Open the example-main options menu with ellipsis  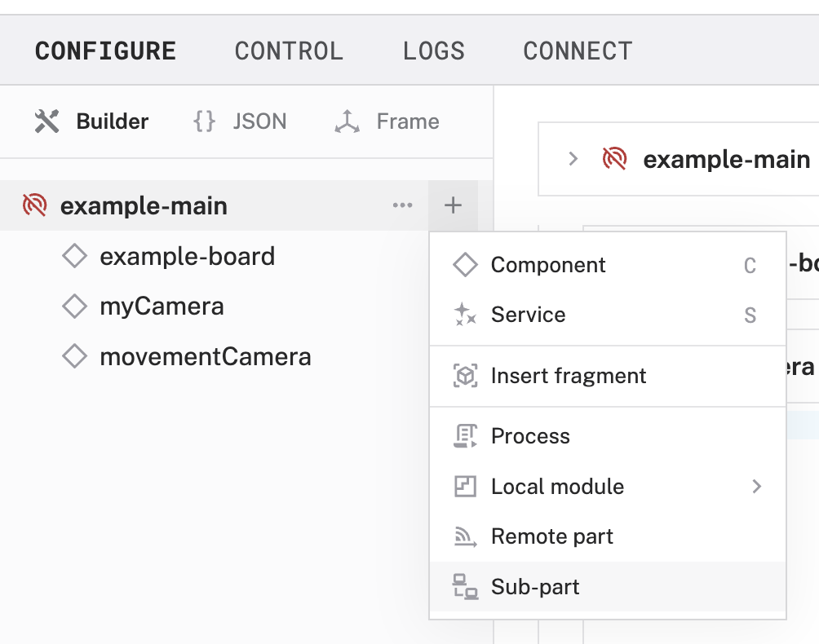click(402, 205)
